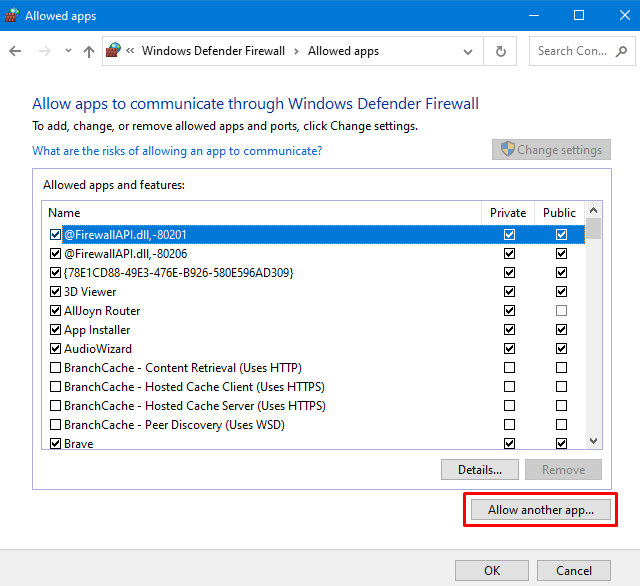This screenshot has height=586, width=640.
Task: Expand the address bar history dropdown
Action: (x=468, y=51)
